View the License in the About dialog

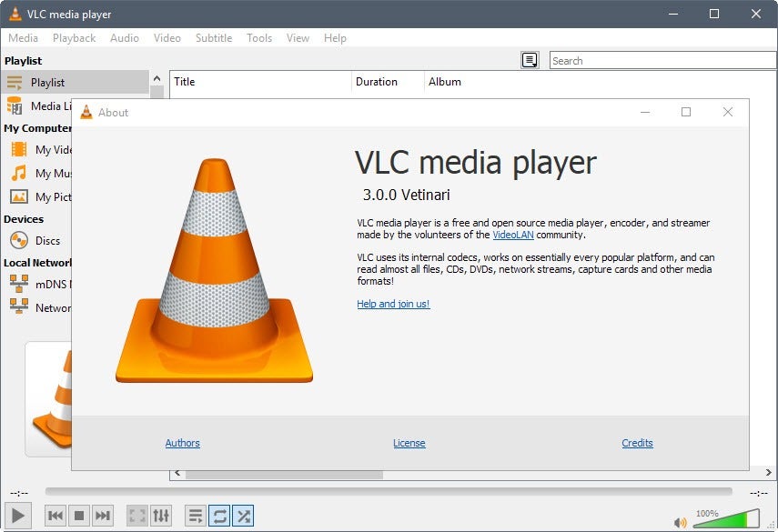click(x=409, y=443)
